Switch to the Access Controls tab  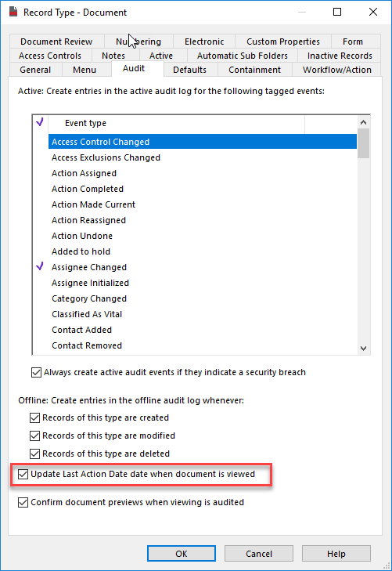pyautogui.click(x=50, y=56)
